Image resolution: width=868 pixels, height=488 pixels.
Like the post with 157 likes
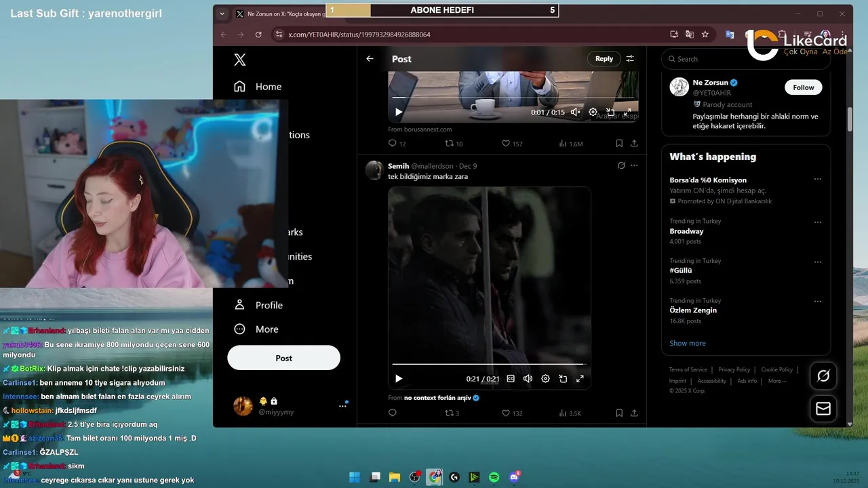click(512, 144)
